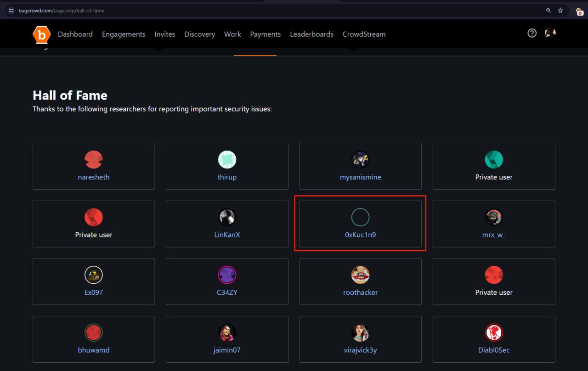Click naresheth's red avatar
The height and width of the screenshot is (371, 588).
(x=94, y=159)
